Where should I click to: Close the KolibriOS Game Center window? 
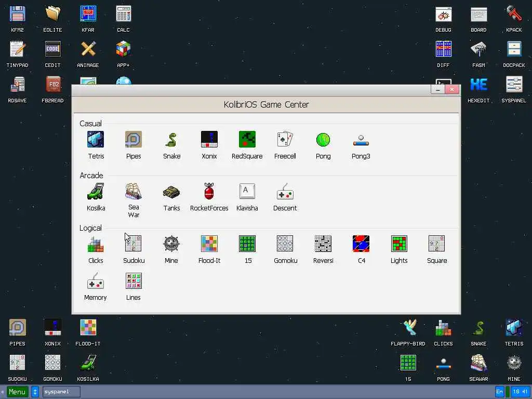pos(452,89)
